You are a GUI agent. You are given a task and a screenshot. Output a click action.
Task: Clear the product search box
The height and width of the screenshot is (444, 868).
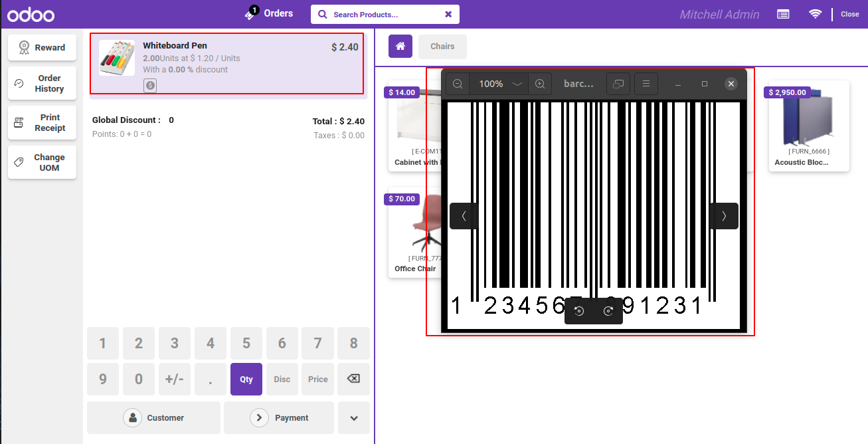point(448,14)
